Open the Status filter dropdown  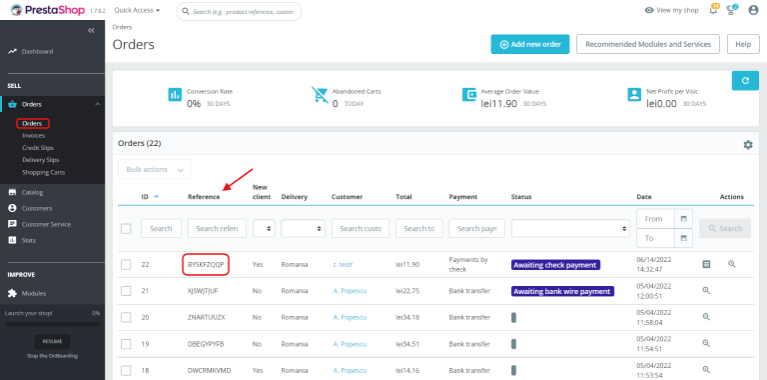(x=570, y=228)
